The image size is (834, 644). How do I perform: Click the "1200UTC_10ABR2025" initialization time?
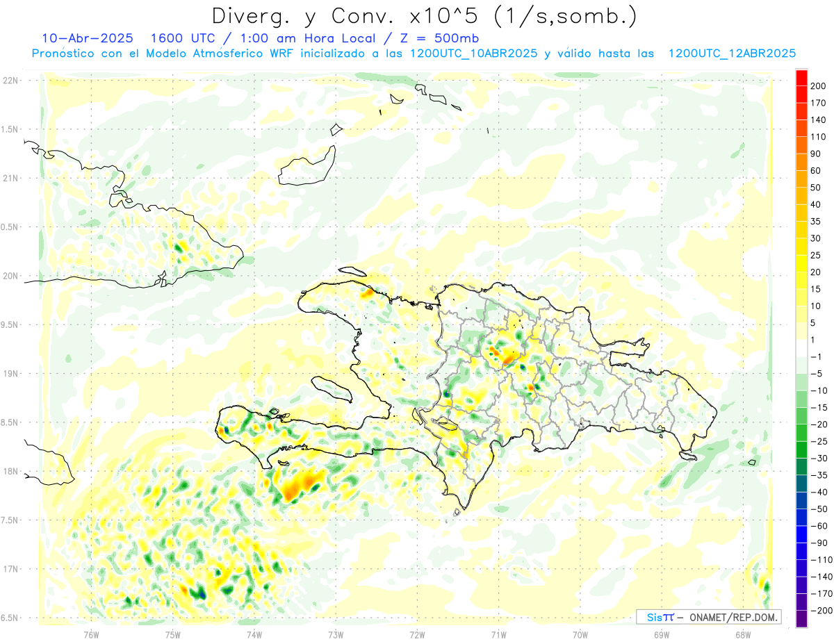pyautogui.click(x=474, y=53)
